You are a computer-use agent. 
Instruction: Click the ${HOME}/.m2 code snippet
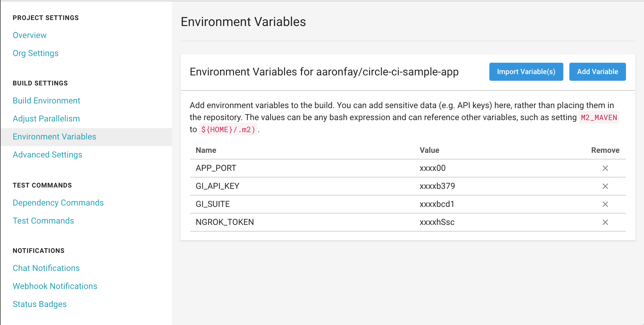click(228, 129)
